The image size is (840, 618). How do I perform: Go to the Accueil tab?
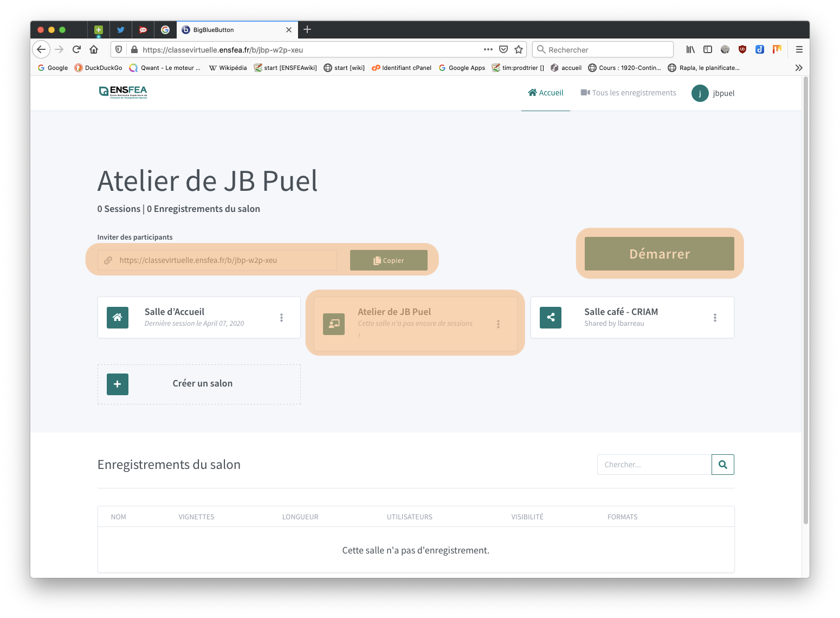[546, 93]
